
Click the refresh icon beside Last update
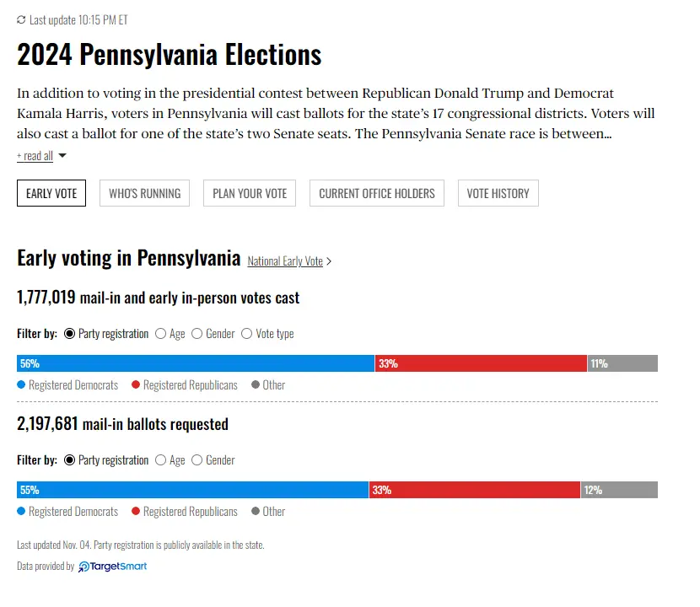coord(21,19)
